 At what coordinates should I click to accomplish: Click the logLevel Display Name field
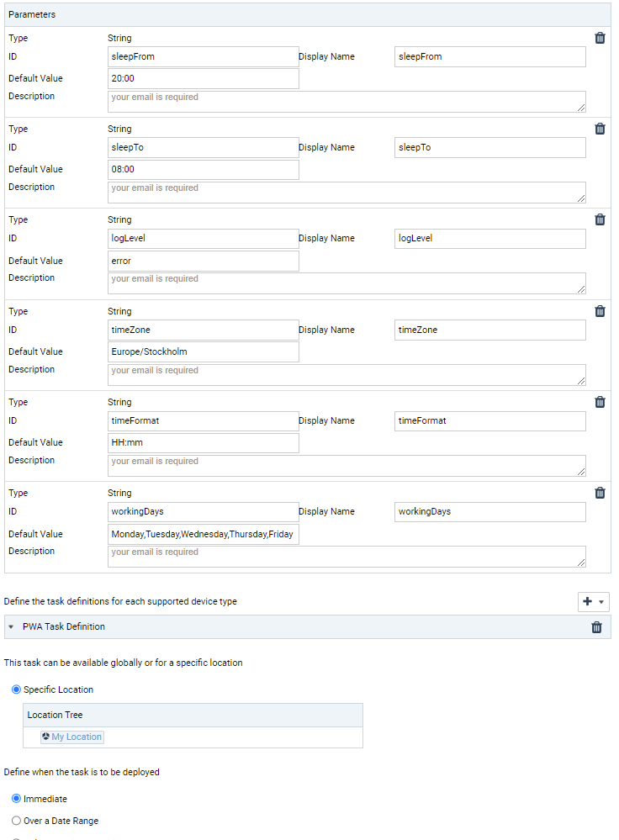[x=489, y=238]
